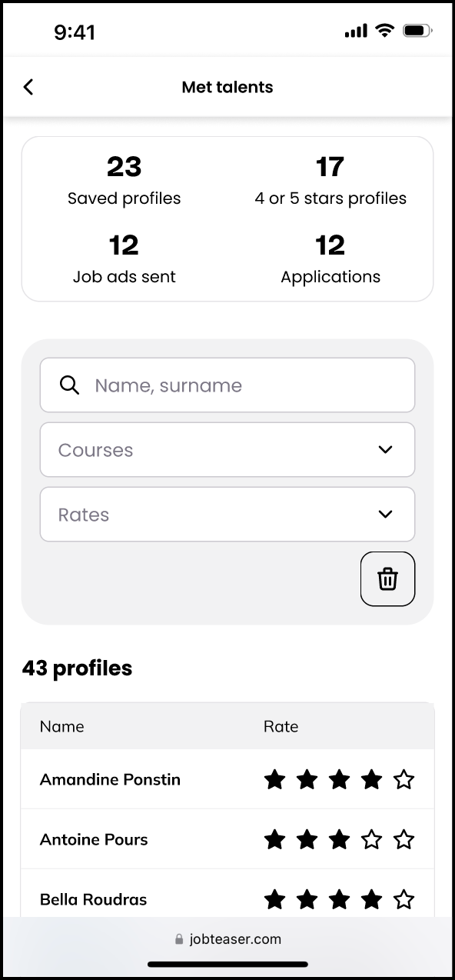
Task: Click the chevron in the Courses field
Action: pos(386,450)
